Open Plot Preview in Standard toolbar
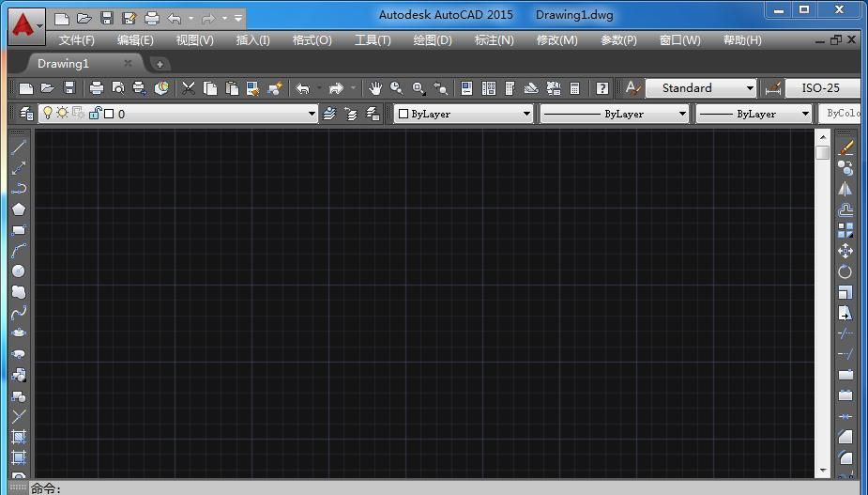This screenshot has height=495, width=868. click(118, 88)
